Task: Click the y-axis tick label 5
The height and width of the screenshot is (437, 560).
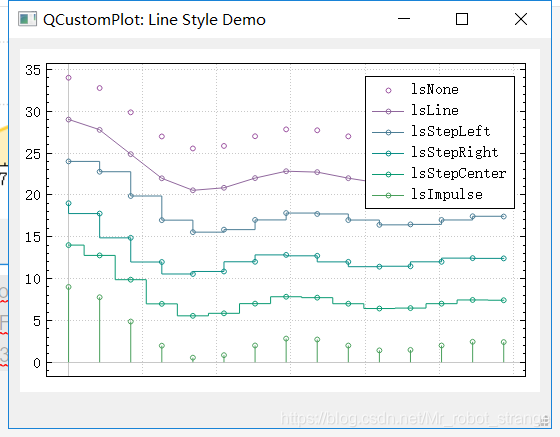Action: click(x=37, y=321)
